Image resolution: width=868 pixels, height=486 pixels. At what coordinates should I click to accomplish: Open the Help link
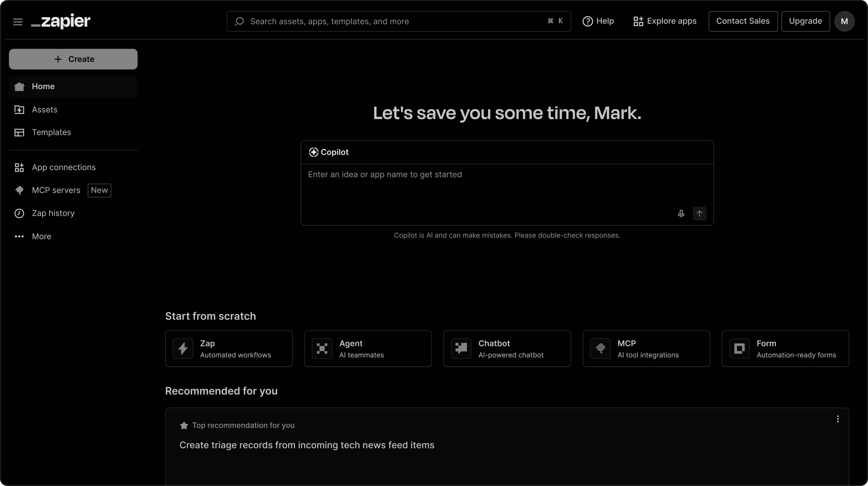598,21
